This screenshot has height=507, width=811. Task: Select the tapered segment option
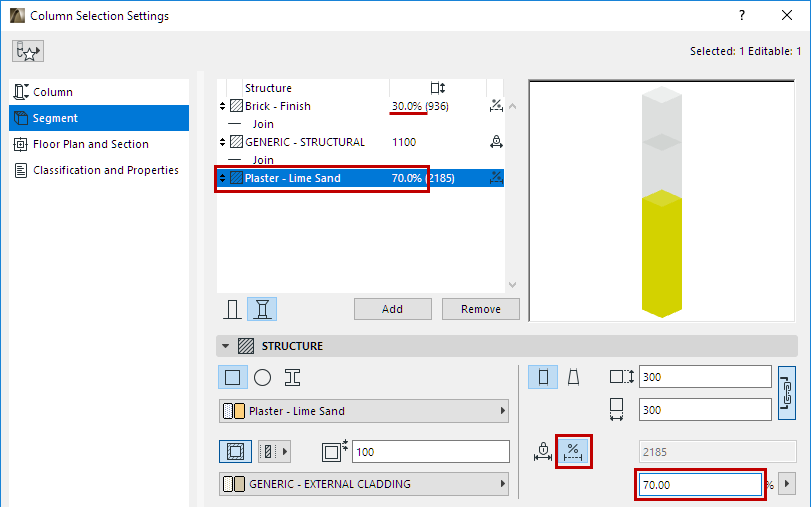tap(573, 377)
